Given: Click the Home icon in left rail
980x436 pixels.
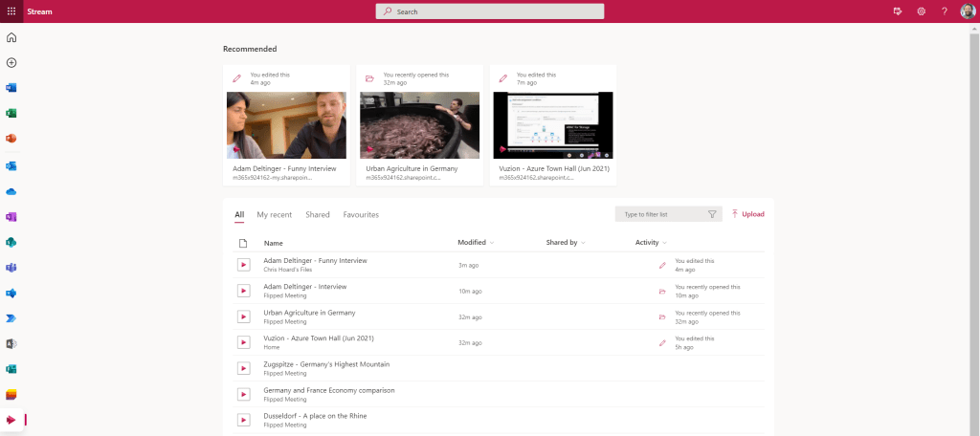Looking at the screenshot, I should [11, 37].
